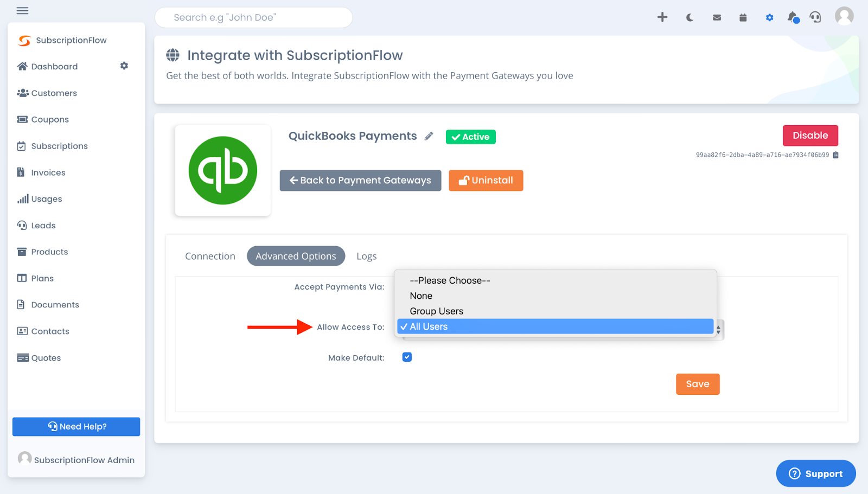The width and height of the screenshot is (868, 494).
Task: Open the mail envelope icon
Action: 717,17
